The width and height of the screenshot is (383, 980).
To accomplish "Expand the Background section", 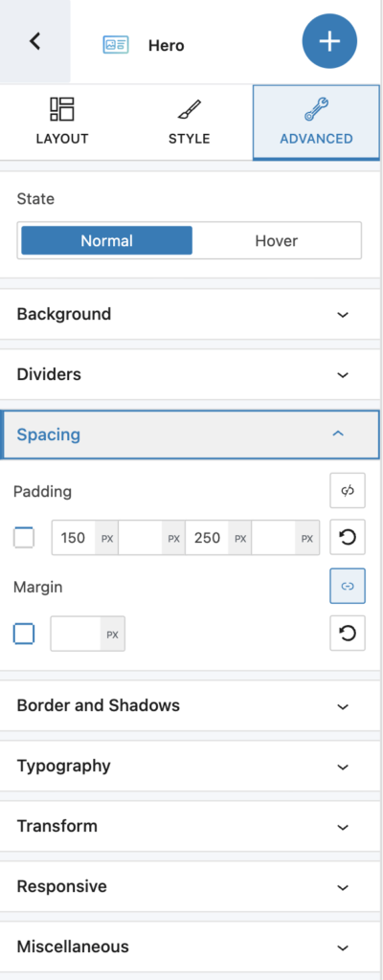I will point(190,314).
